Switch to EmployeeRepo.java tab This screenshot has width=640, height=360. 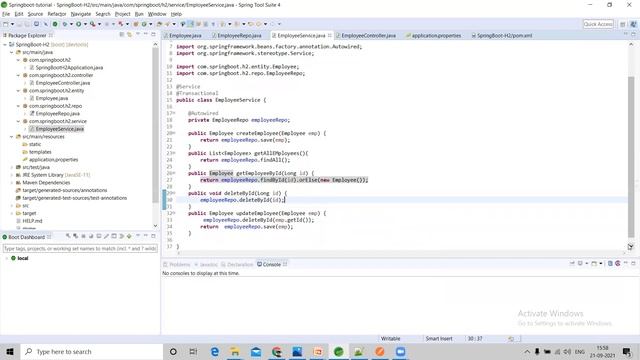coord(237,36)
